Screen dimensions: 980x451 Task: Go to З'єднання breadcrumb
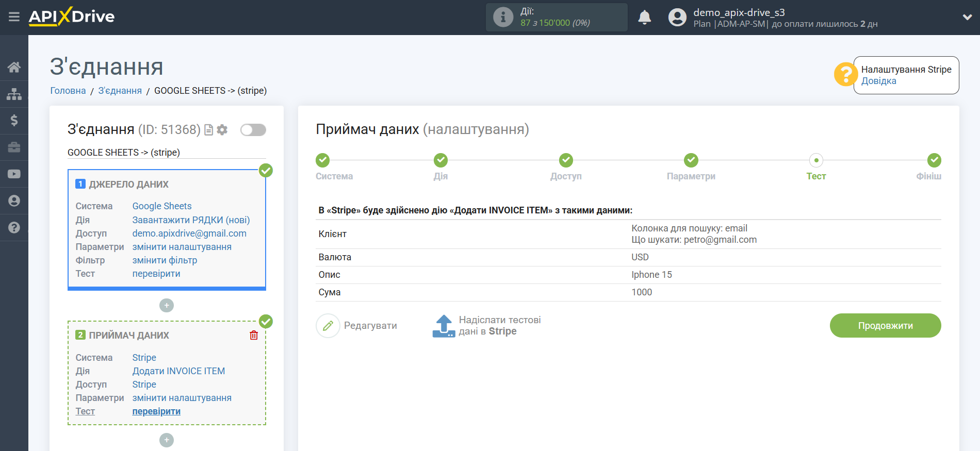[120, 91]
